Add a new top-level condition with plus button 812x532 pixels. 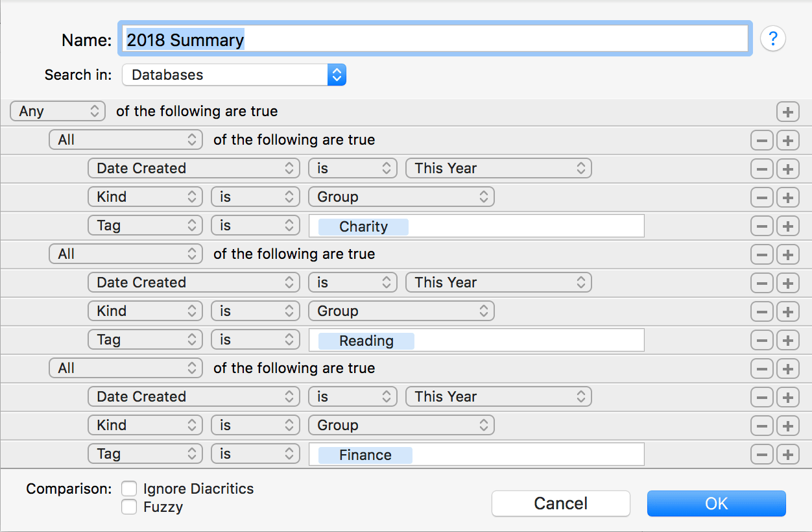(787, 112)
